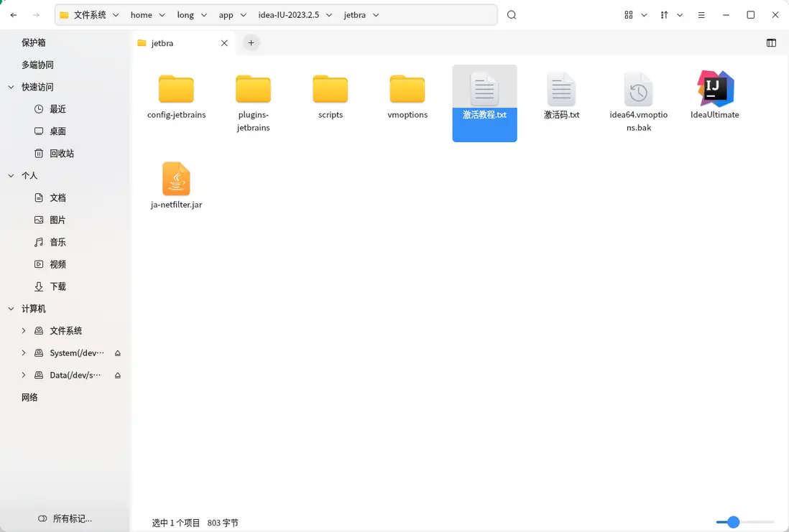Select the IdeaUltimate launcher icon
The width and height of the screenshot is (789, 532).
715,95
